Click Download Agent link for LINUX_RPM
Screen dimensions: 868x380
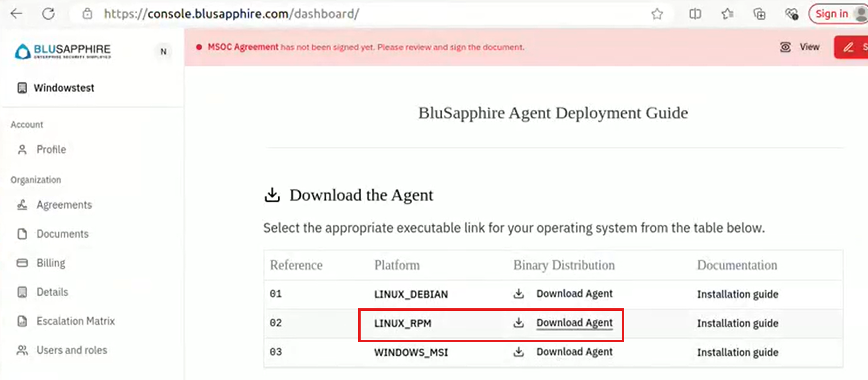pos(574,323)
